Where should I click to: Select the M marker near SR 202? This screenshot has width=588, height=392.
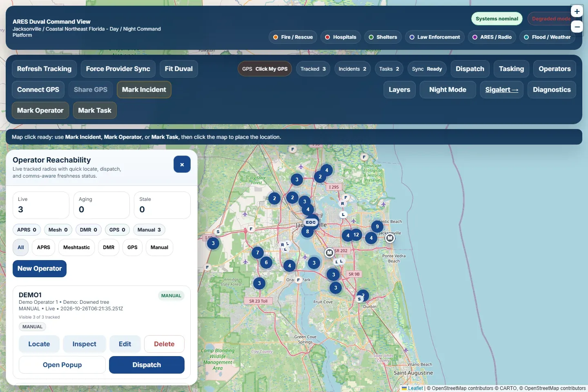[x=329, y=253]
